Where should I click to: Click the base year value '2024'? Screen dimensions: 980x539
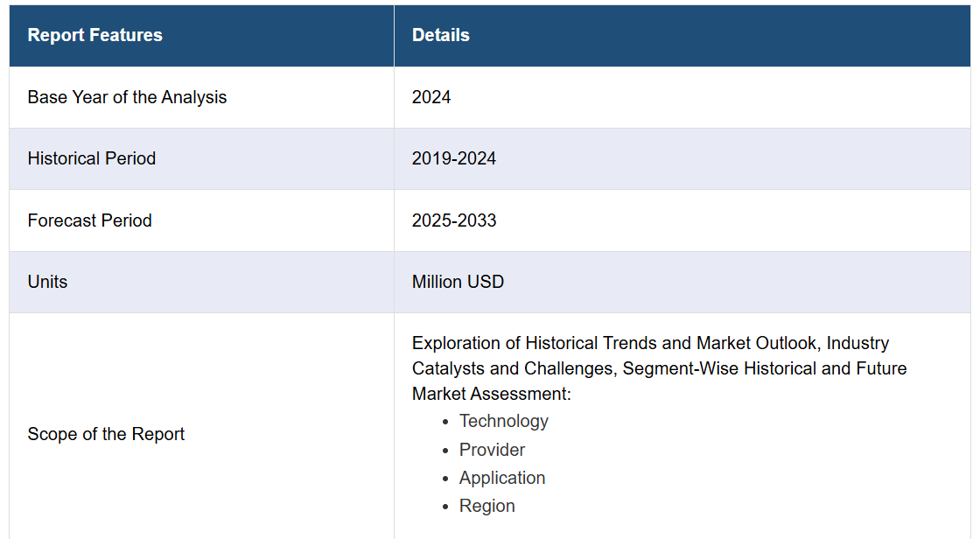(431, 97)
